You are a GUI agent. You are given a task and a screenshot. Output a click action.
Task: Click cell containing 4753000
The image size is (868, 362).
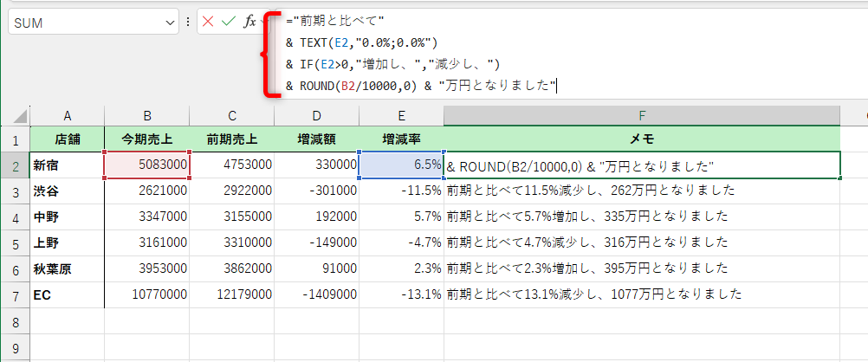click(231, 165)
